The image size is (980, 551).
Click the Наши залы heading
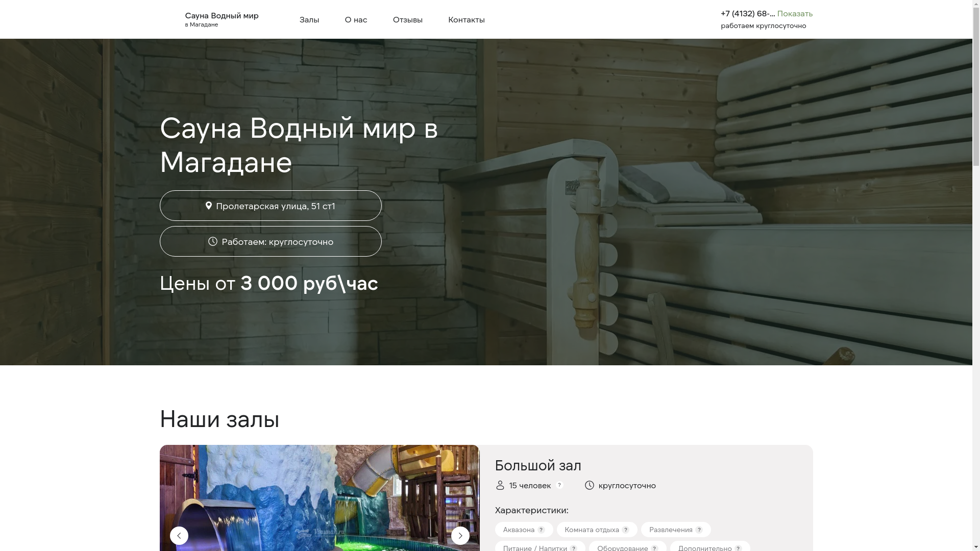(x=219, y=419)
